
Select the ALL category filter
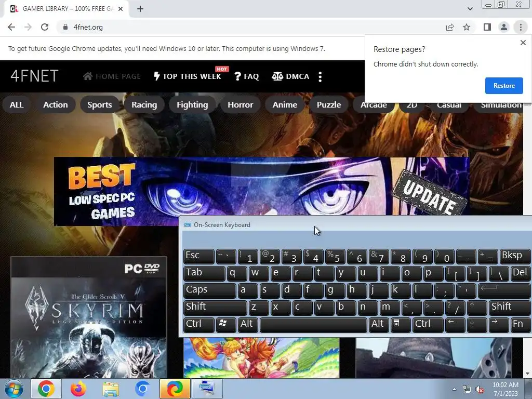coord(17,104)
